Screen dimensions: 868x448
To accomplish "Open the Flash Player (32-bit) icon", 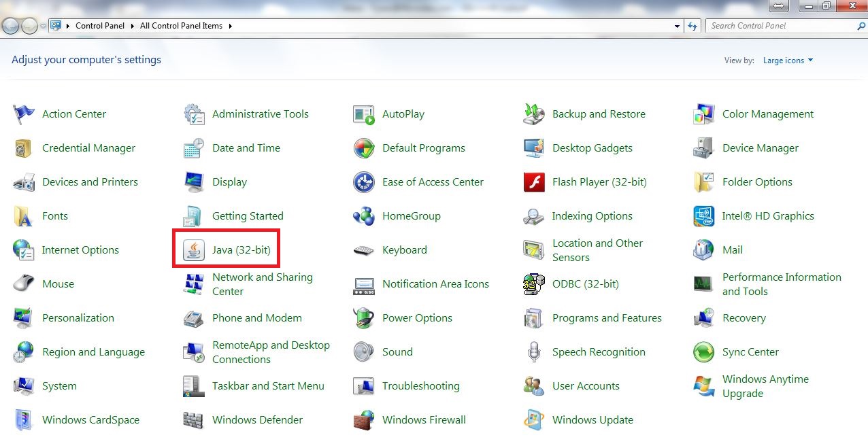I will click(534, 182).
